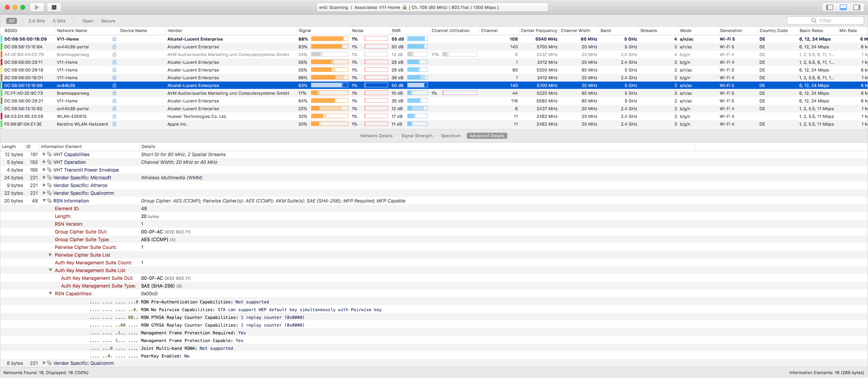
Task: Sort networks by Signal column header
Action: [x=305, y=31]
